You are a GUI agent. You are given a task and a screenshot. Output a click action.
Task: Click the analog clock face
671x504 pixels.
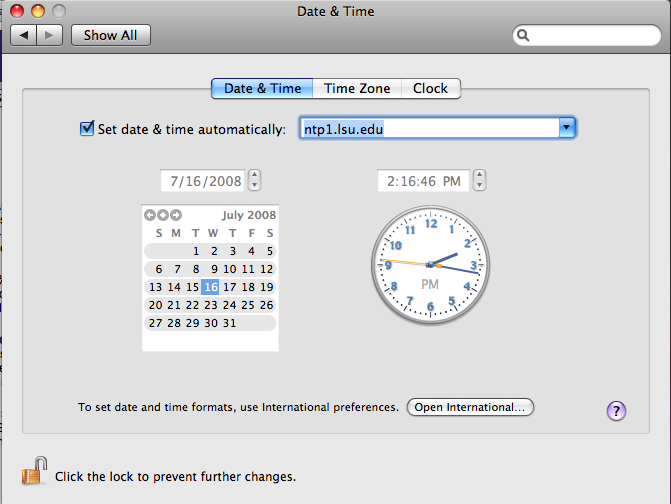[x=431, y=265]
